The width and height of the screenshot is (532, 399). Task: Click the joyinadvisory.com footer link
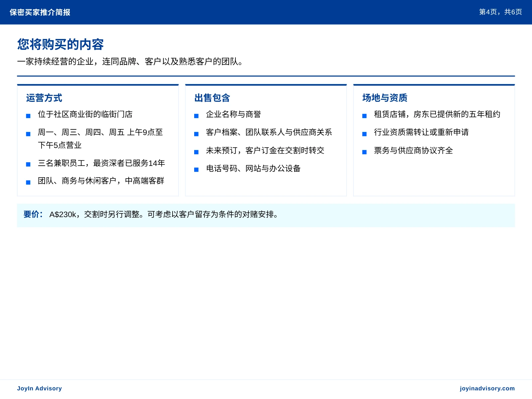(x=487, y=388)
